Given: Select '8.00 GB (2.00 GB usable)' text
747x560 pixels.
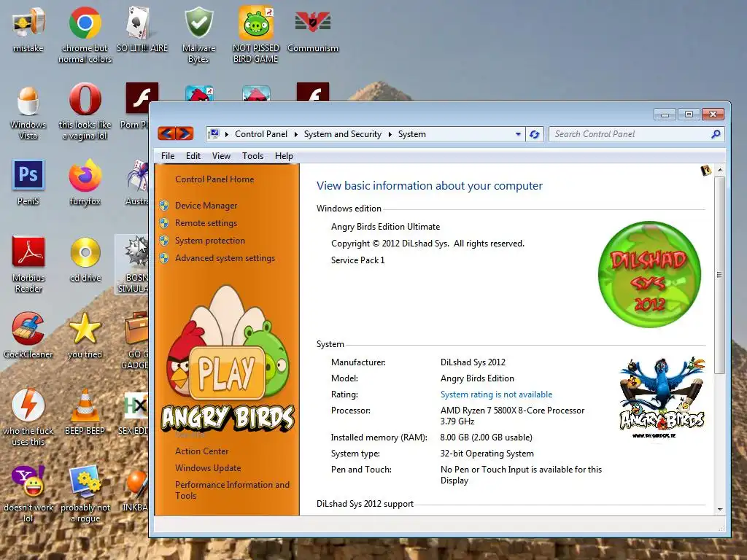Looking at the screenshot, I should 487,437.
